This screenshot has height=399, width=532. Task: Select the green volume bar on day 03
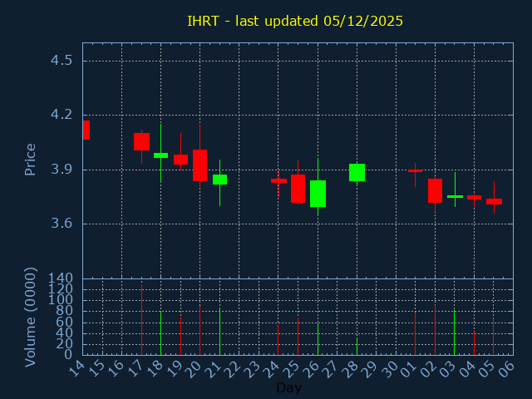click(454, 332)
